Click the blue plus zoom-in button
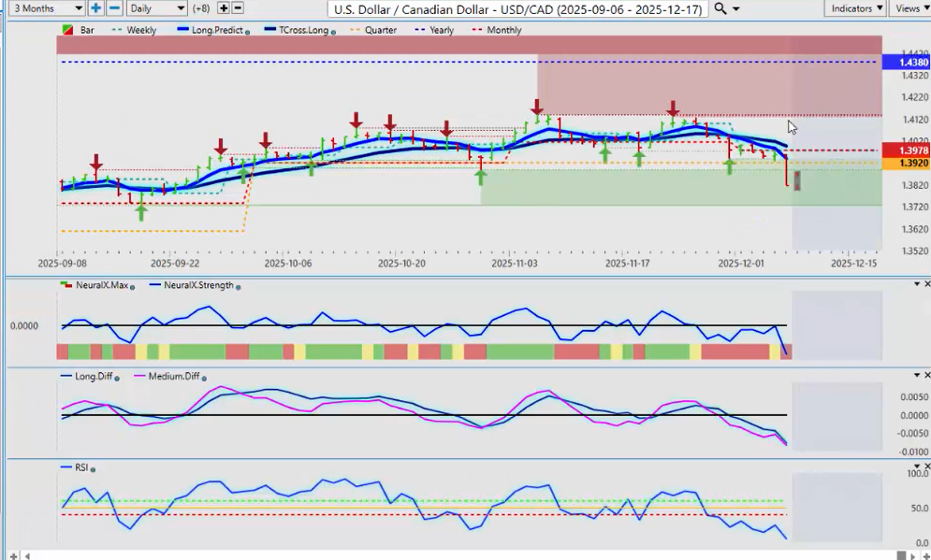931x560 pixels. pyautogui.click(x=95, y=8)
